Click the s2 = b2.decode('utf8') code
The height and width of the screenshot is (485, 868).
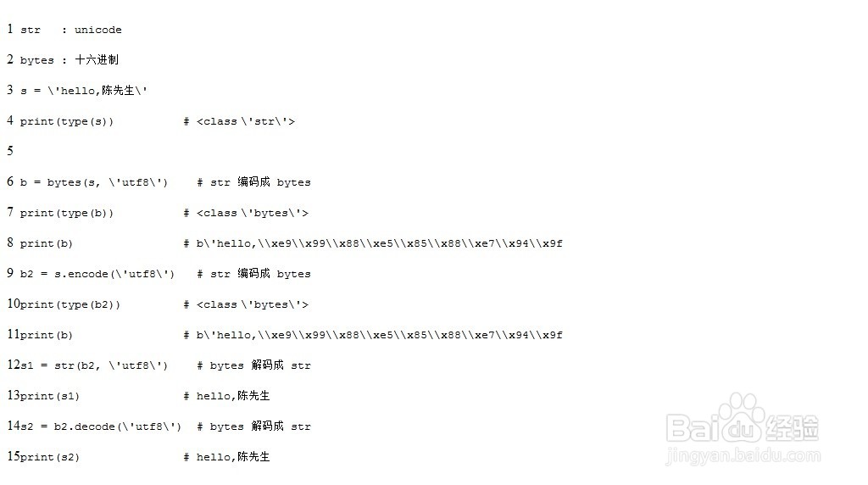(101, 427)
